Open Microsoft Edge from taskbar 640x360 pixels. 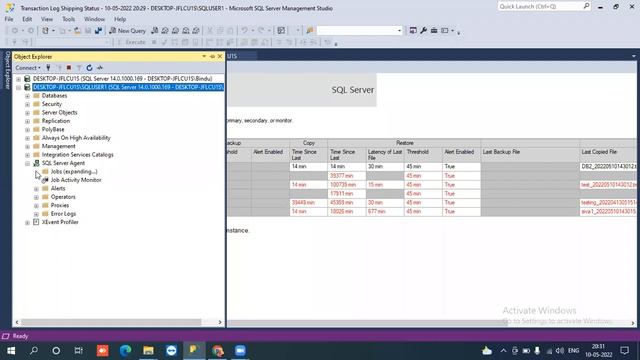pos(126,351)
